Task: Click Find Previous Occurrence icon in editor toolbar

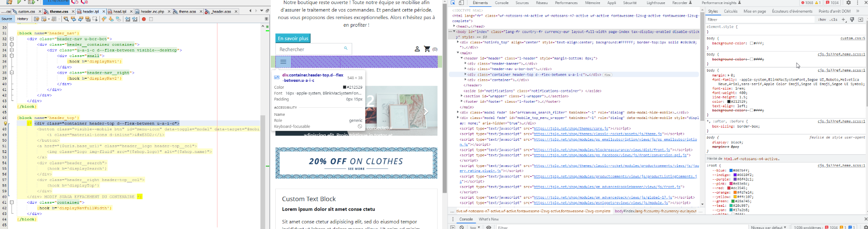Action: [73, 19]
